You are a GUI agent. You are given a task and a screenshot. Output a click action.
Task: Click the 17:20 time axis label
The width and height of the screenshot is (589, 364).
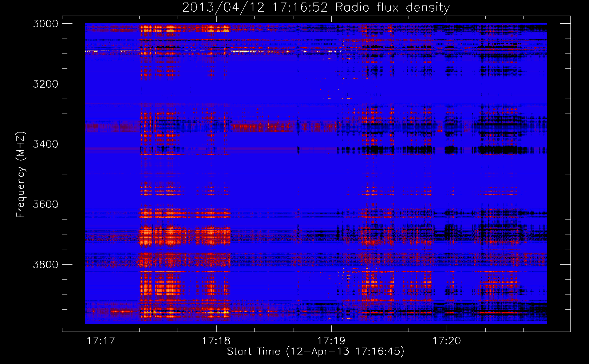[447, 341]
